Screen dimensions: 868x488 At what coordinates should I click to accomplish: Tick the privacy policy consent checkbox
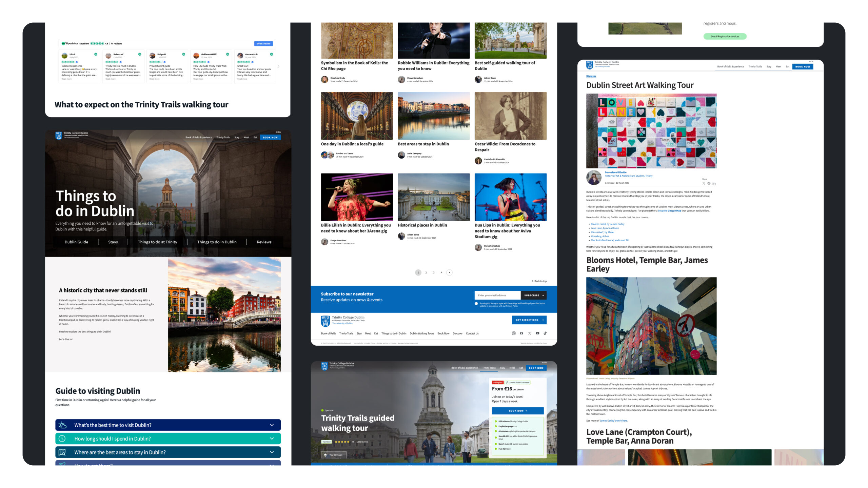476,304
